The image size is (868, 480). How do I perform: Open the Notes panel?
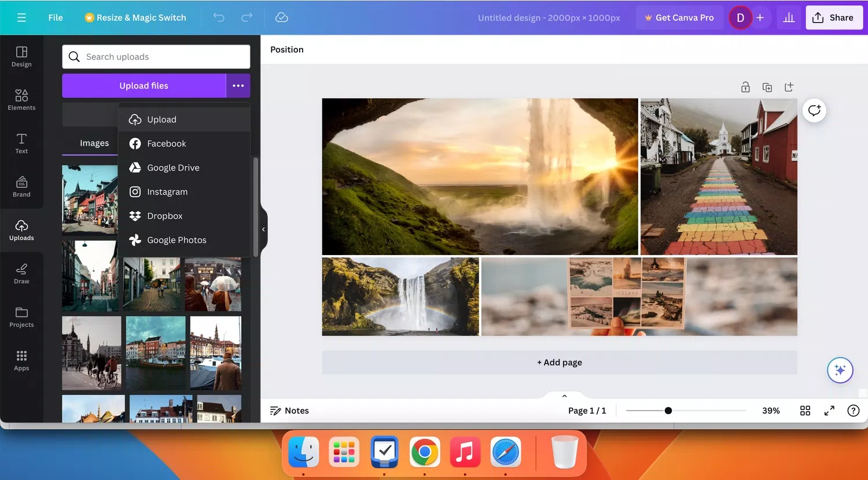click(x=289, y=411)
